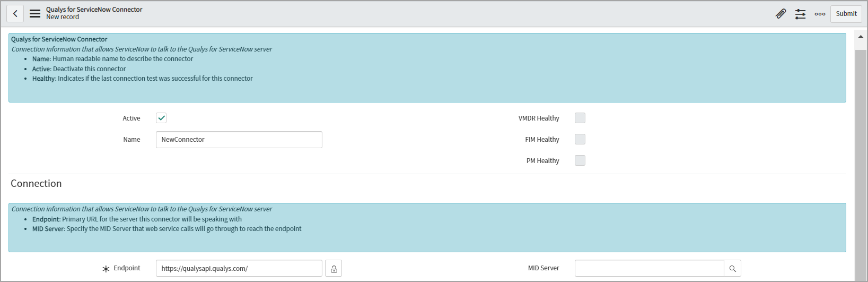Click the Name field containing NewConnector
Image resolution: width=868 pixels, height=282 pixels.
point(239,140)
